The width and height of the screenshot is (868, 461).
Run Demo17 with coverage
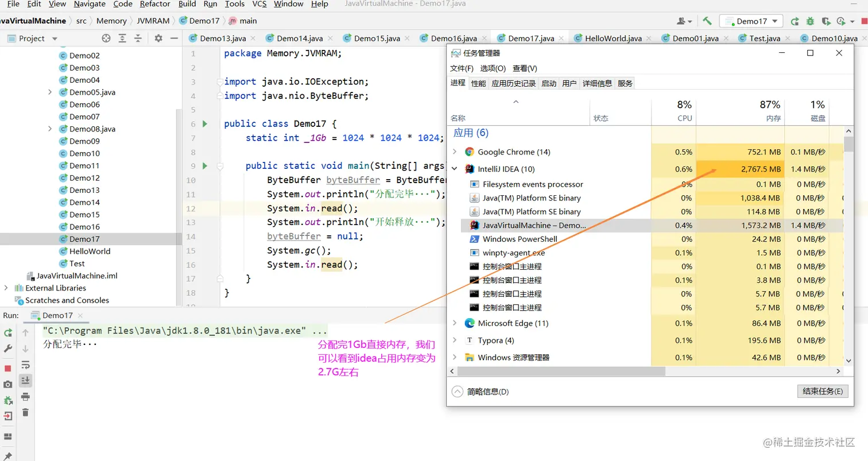pos(826,21)
